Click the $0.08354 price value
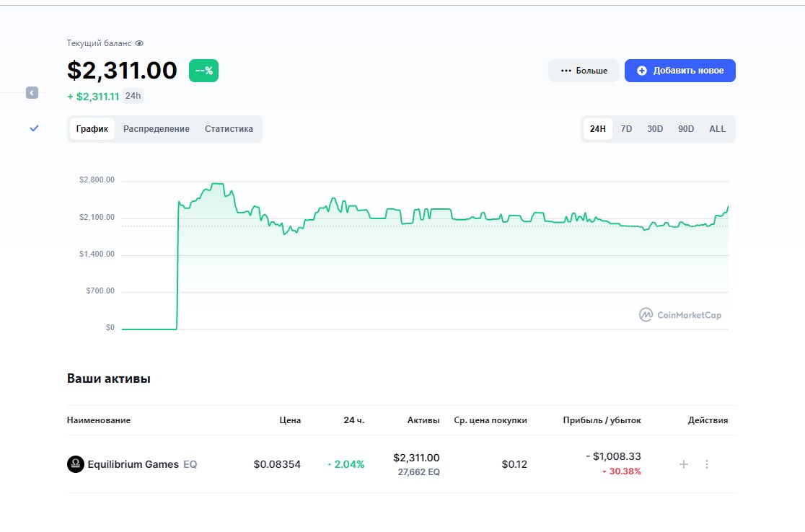Viewport: 805px width, 532px height. coord(277,464)
